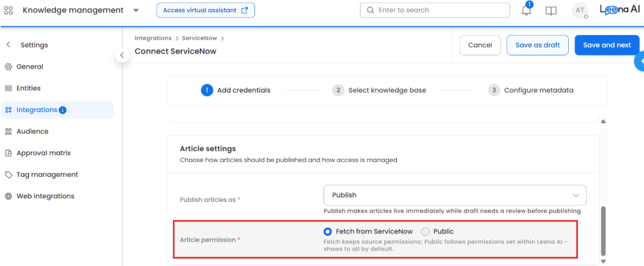Screen dimensions: 644x266
Task: Click the magnifier search icon
Action: tap(370, 10)
